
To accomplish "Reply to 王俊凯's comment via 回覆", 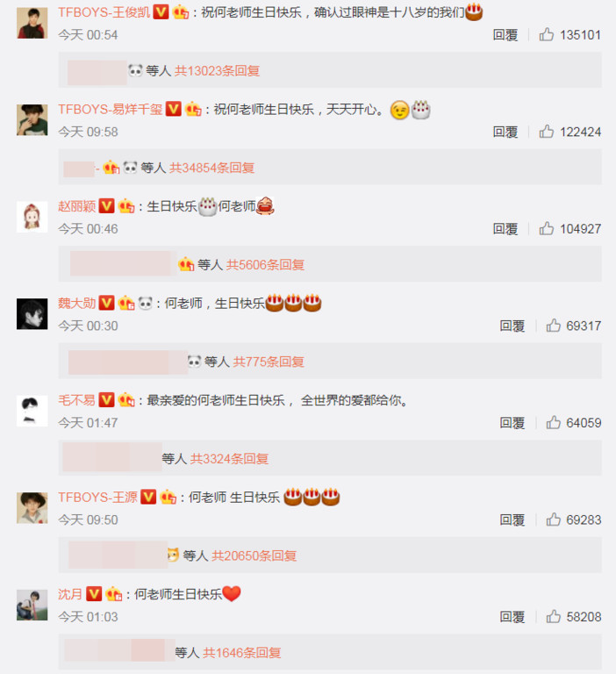I will [x=505, y=35].
